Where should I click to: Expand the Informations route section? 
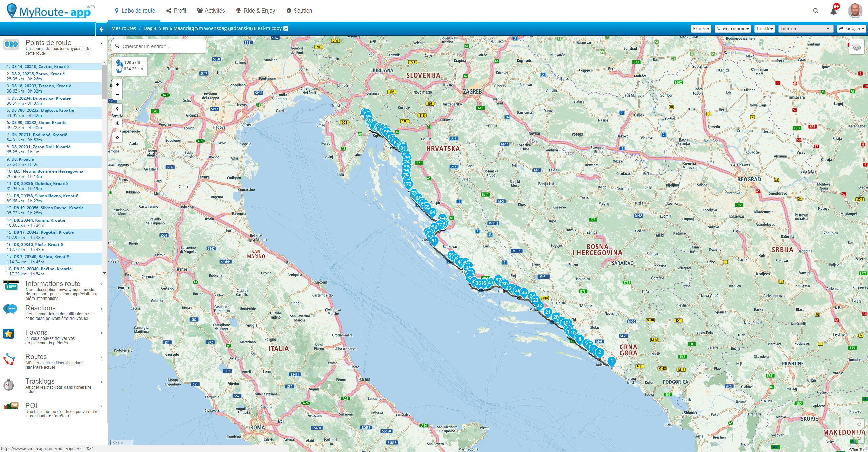(101, 284)
